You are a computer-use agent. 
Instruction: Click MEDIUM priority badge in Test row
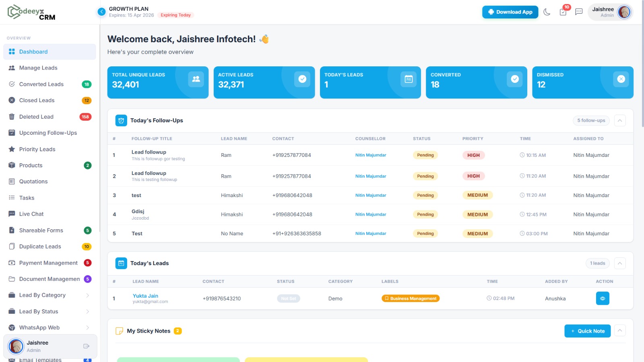tap(477, 234)
